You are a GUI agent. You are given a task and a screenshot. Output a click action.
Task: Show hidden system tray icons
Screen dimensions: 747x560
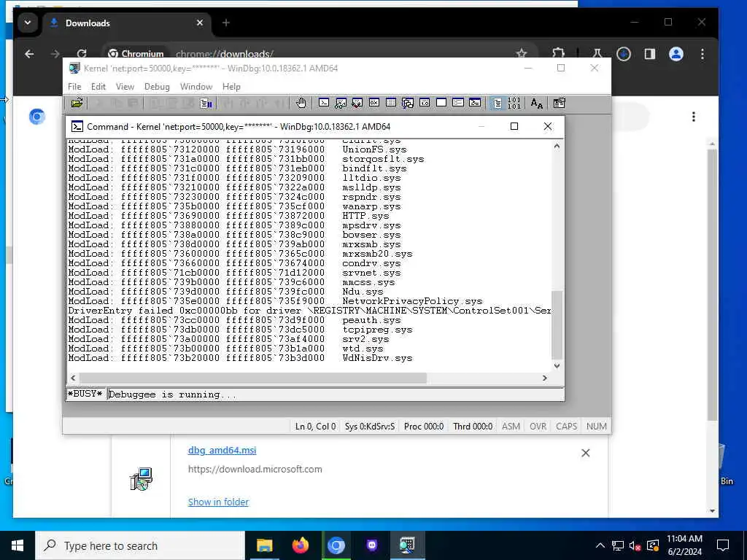tap(600, 545)
